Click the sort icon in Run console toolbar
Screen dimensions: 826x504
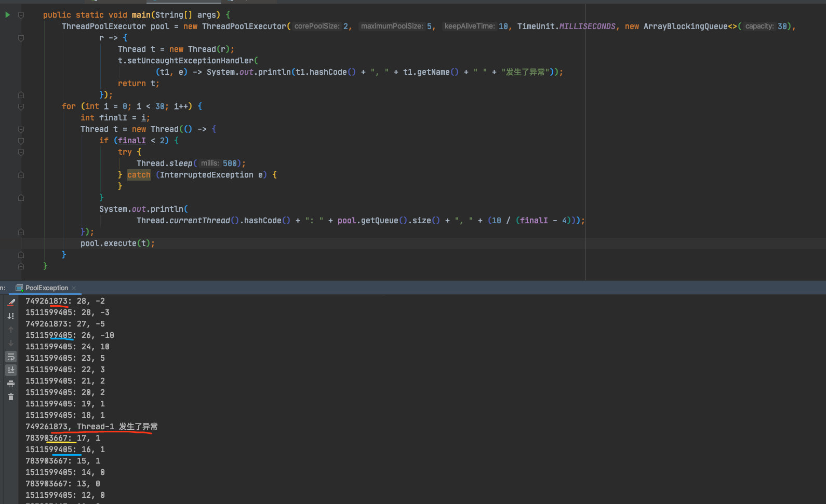point(11,316)
